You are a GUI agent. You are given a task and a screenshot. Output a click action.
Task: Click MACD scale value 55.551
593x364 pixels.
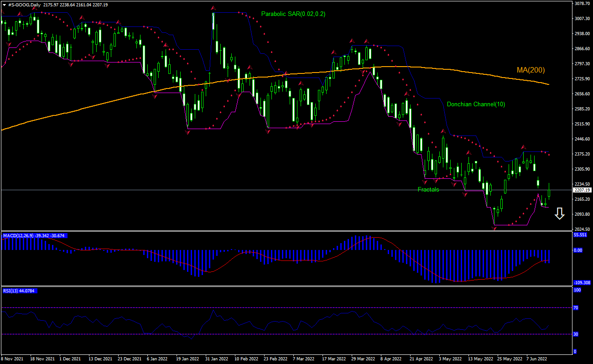click(580, 234)
